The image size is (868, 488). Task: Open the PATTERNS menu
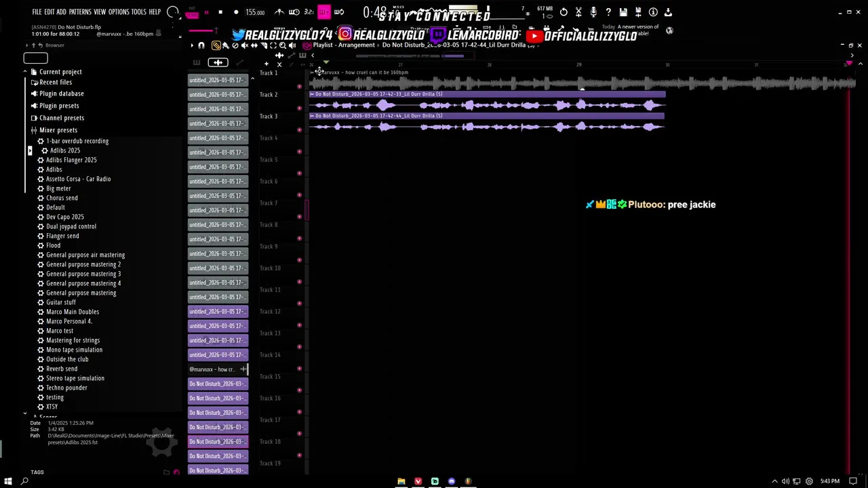[x=80, y=12]
